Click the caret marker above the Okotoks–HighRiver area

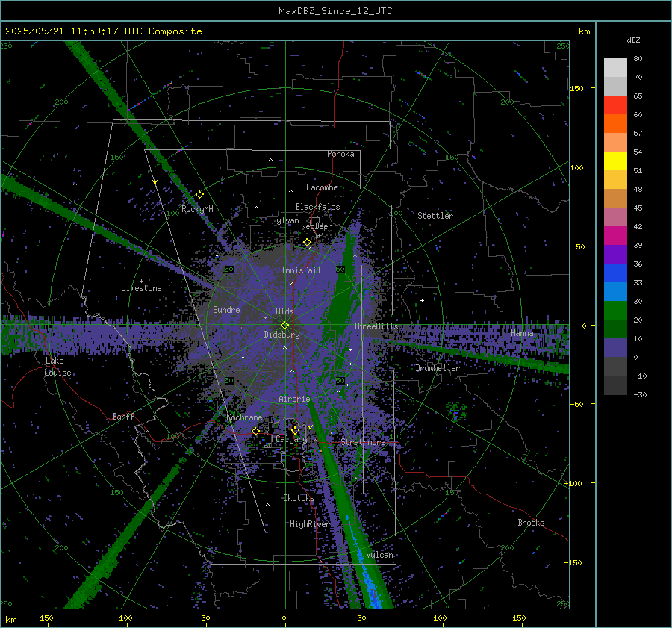[x=267, y=505]
